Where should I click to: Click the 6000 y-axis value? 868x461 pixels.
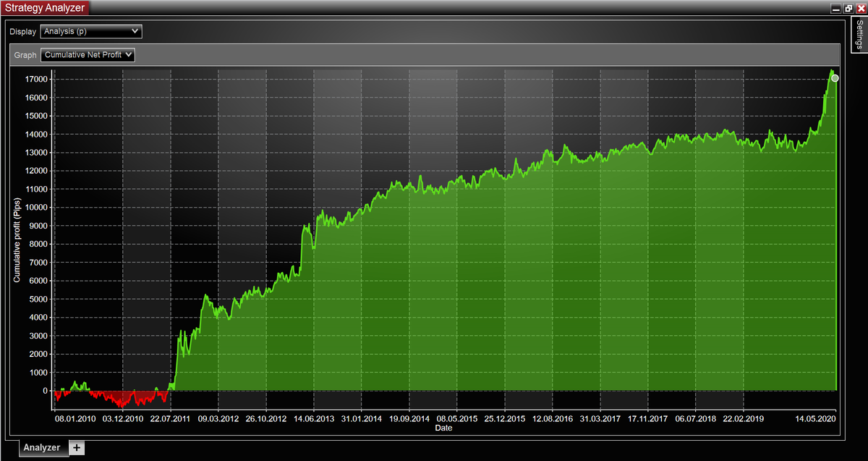(38, 281)
